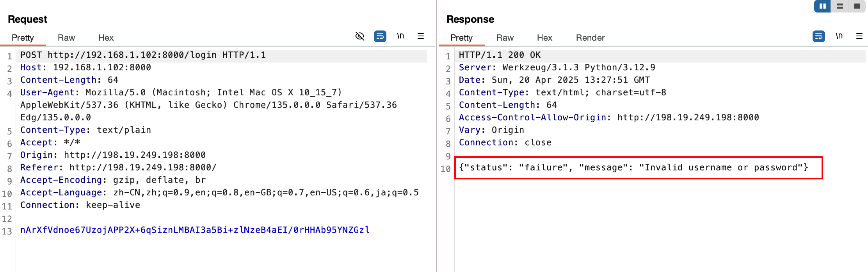The height and width of the screenshot is (272, 868).
Task: Toggle the \n non-printable characters button in Request
Action: [400, 36]
